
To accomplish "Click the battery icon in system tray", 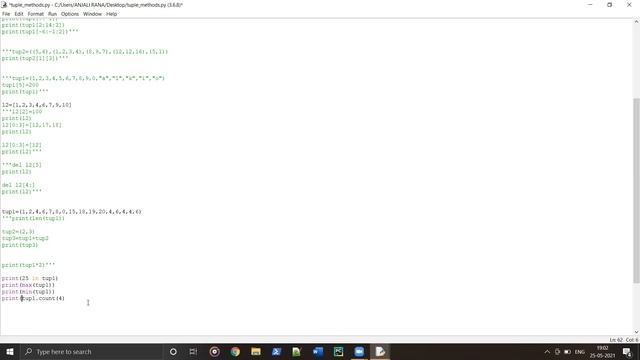I will [567, 351].
